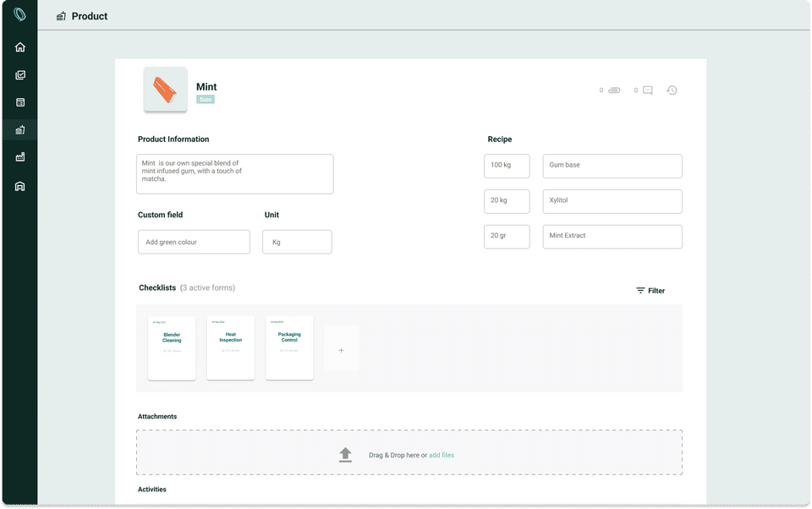Click the Checklists heading

pos(157,288)
